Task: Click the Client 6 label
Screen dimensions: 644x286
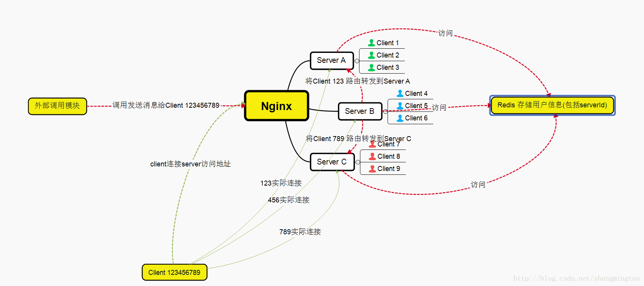Action: coord(416,118)
